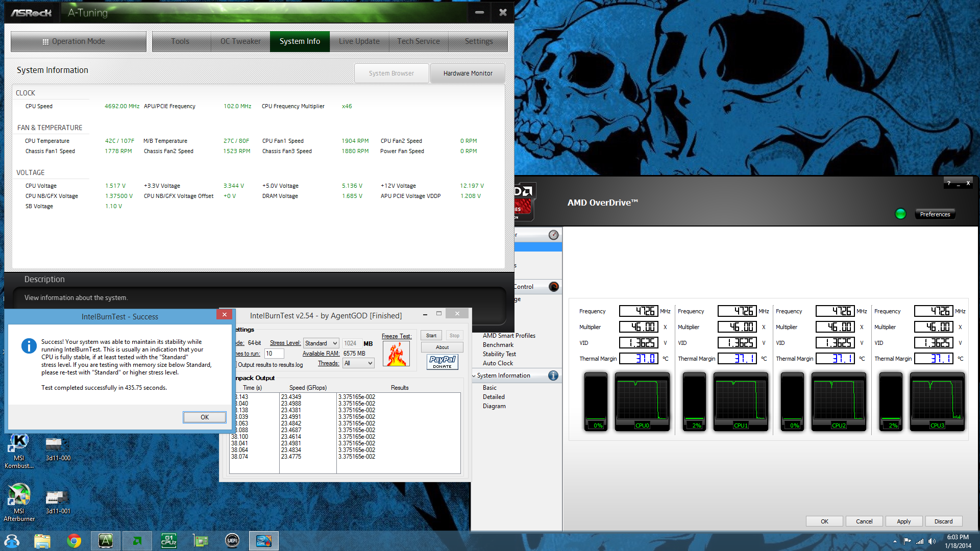This screenshot has width=980, height=551.
Task: Switch to the Tools tab
Action: coord(180,41)
